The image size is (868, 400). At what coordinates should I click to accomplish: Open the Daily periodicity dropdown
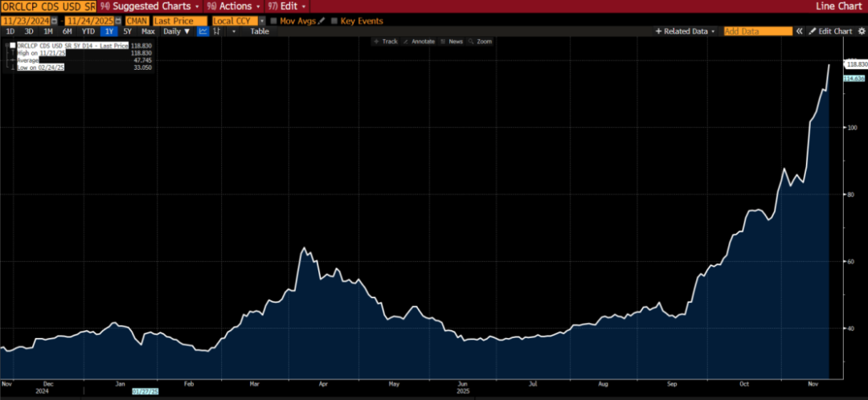pos(177,31)
